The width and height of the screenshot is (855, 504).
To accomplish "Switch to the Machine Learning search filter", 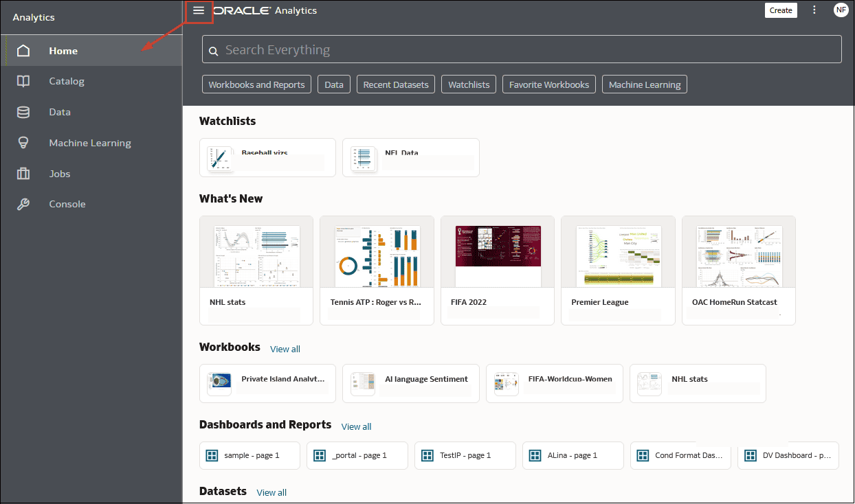I will (x=644, y=84).
